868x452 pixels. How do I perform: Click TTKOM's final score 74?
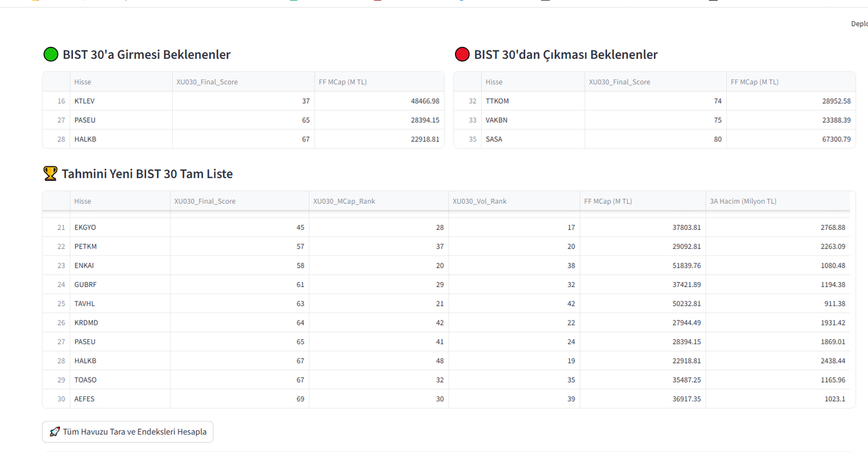(655, 101)
